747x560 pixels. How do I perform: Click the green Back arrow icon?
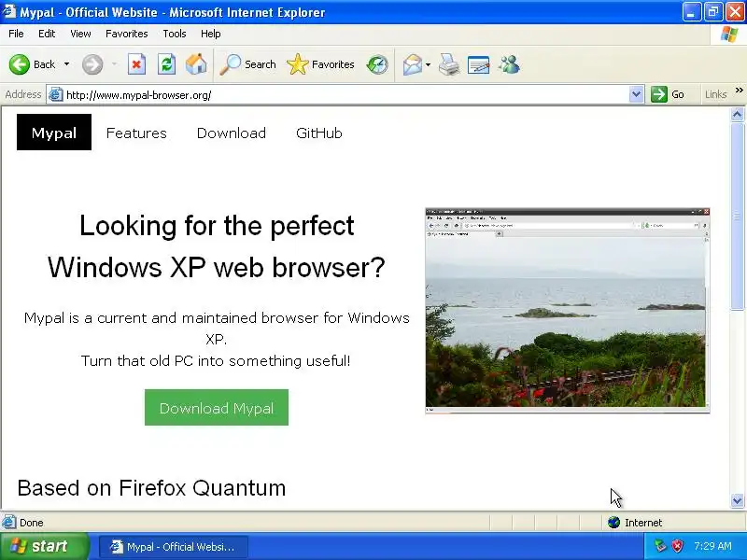[x=20, y=64]
